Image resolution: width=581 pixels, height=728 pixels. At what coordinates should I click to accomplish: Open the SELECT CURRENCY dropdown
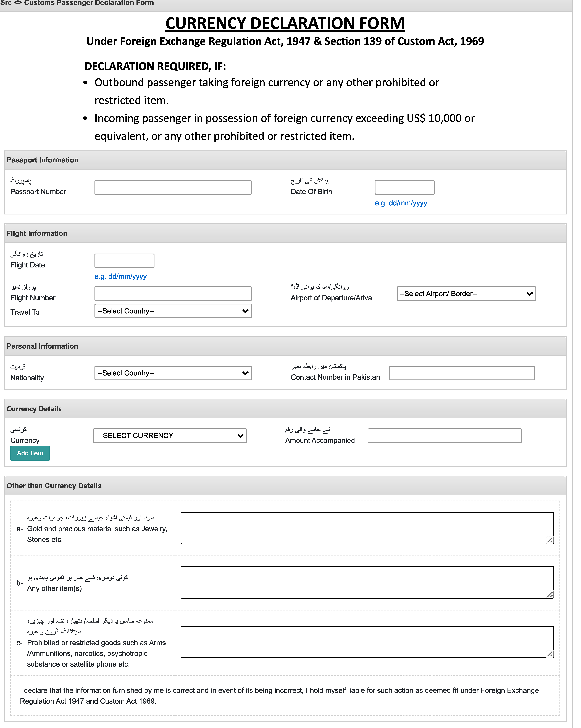point(170,436)
